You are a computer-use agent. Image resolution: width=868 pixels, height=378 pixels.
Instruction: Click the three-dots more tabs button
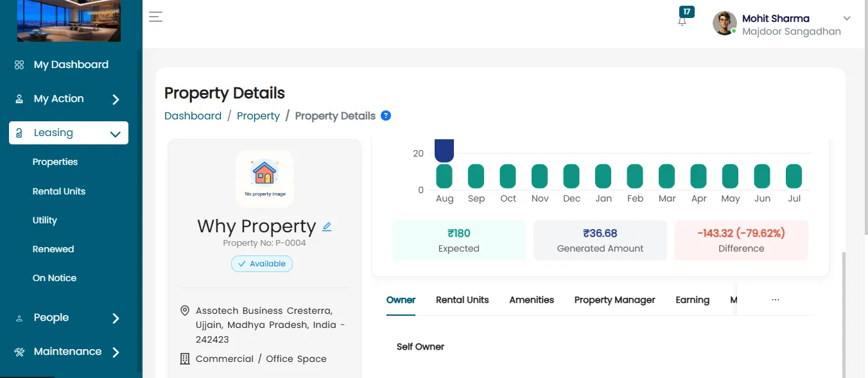[x=776, y=300]
